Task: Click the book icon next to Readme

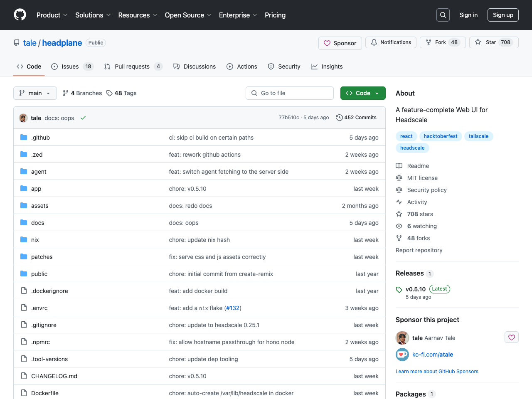Action: [x=399, y=166]
